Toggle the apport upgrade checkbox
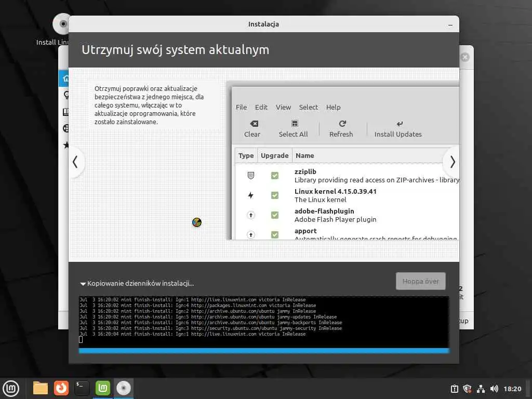 (x=275, y=234)
